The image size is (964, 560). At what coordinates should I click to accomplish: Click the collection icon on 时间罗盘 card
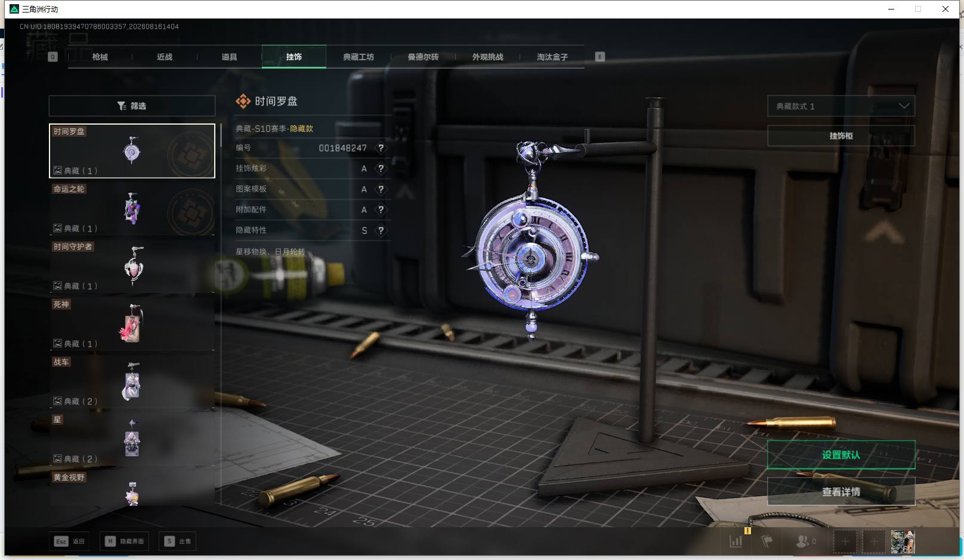coord(58,171)
